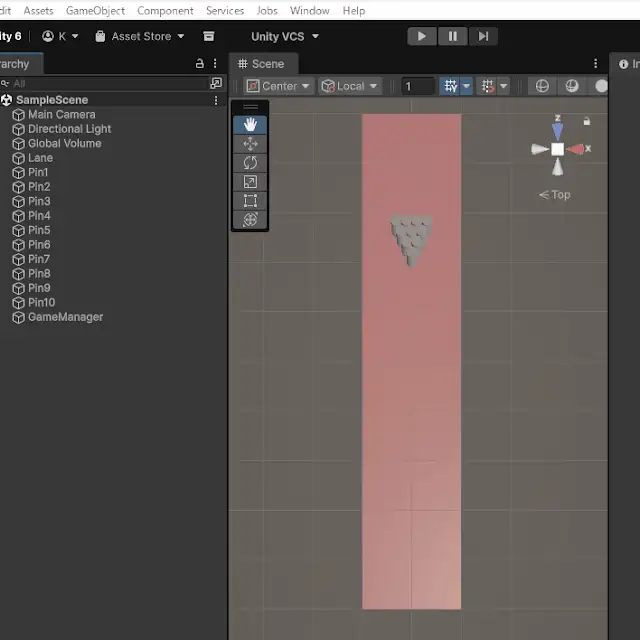The height and width of the screenshot is (640, 640).
Task: Select GameManager in the Hierarchy
Action: point(65,317)
